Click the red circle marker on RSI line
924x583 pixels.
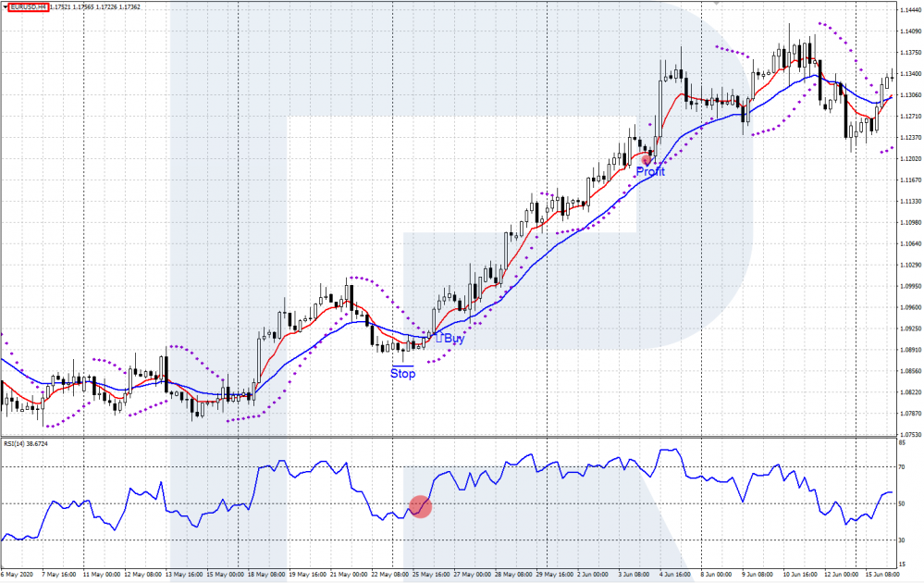[420, 506]
